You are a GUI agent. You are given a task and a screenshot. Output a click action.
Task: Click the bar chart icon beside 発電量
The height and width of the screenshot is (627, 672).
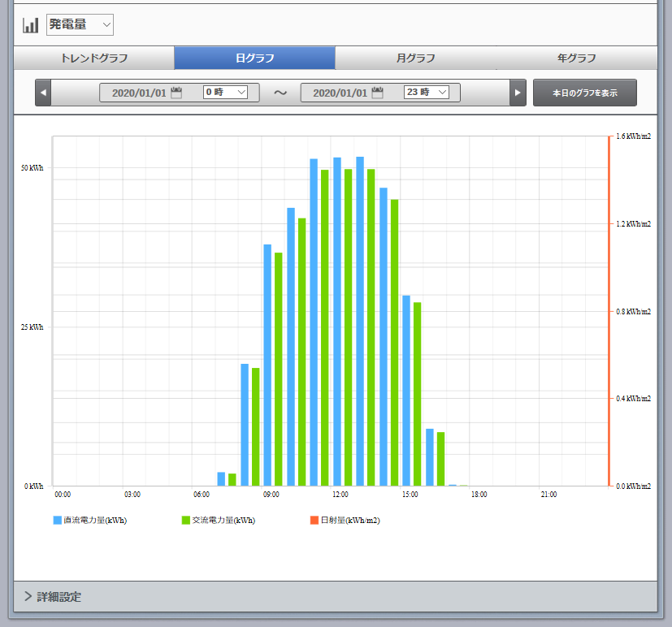(x=30, y=25)
